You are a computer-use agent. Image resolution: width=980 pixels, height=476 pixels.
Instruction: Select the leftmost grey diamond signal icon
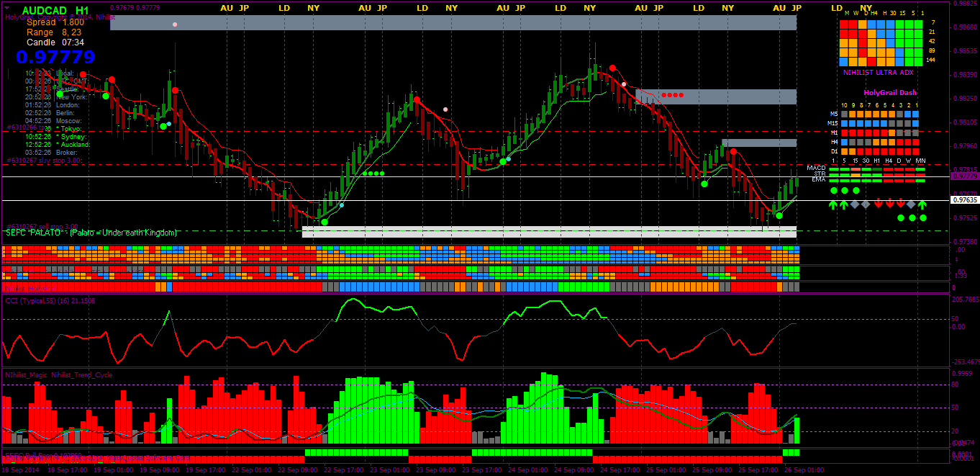coord(855,205)
